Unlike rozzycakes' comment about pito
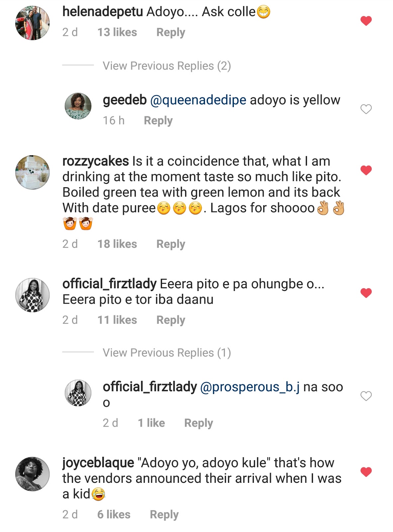 coord(366,171)
